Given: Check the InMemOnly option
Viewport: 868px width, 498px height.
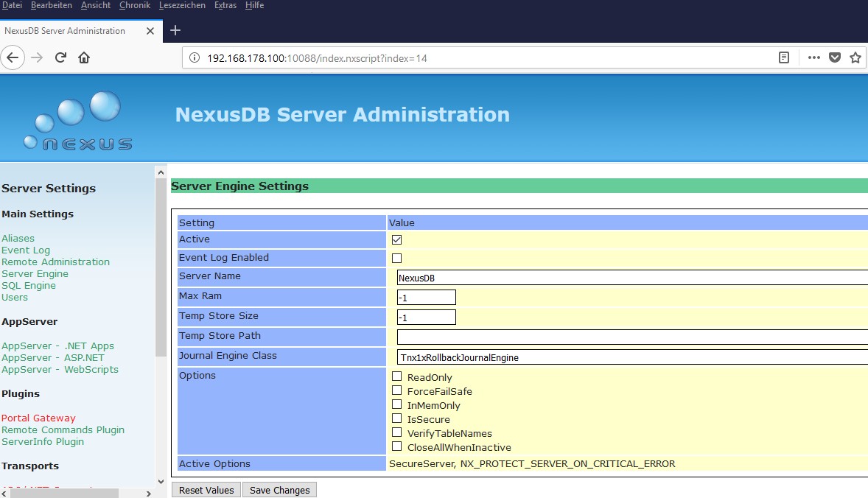Looking at the screenshot, I should 396,404.
